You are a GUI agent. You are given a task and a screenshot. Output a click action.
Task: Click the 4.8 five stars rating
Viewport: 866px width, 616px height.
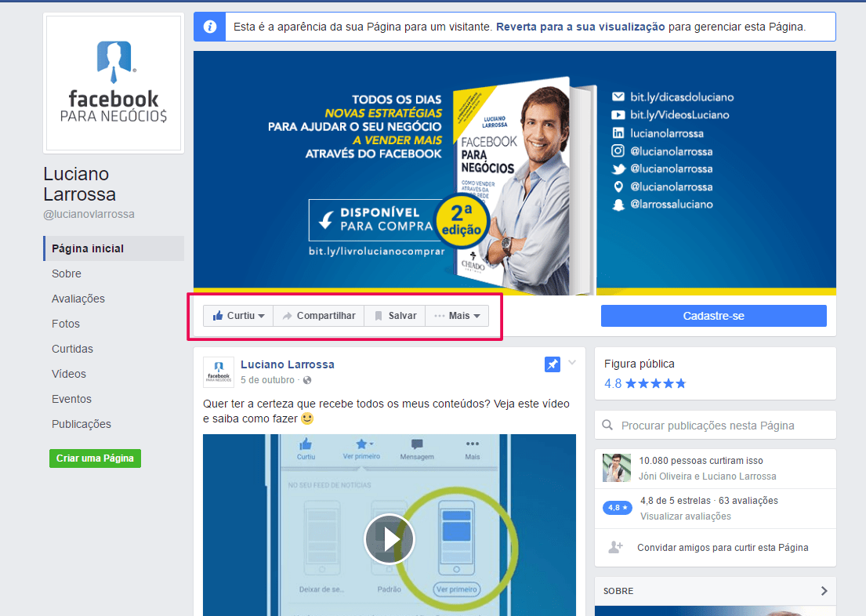pos(645,383)
